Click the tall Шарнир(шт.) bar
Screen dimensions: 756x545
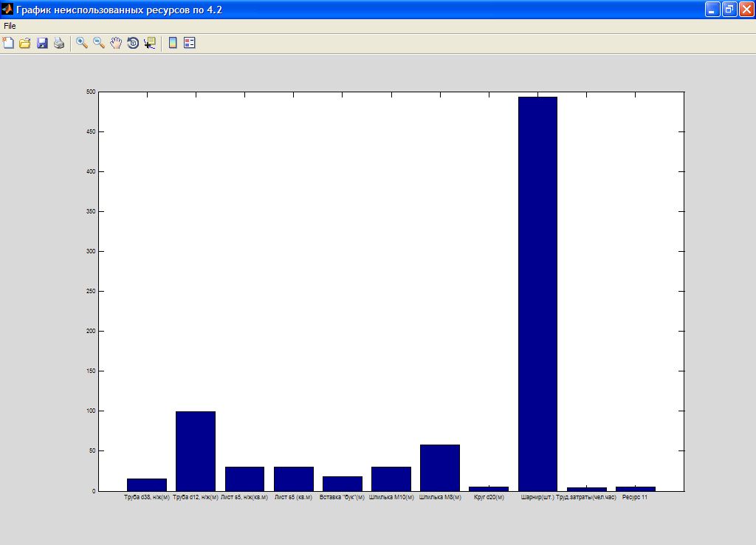coord(537,295)
